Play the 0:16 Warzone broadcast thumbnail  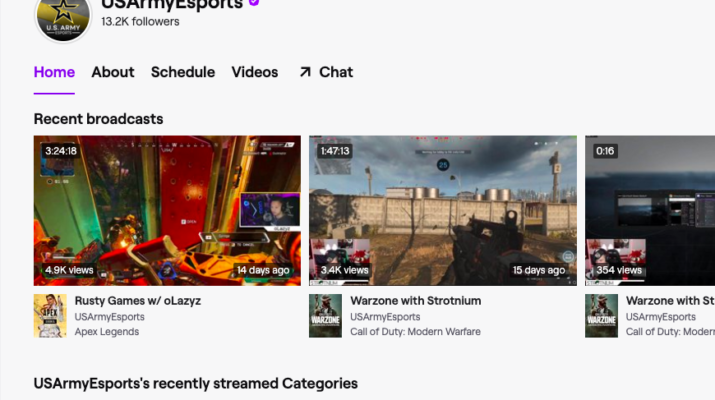pyautogui.click(x=650, y=210)
